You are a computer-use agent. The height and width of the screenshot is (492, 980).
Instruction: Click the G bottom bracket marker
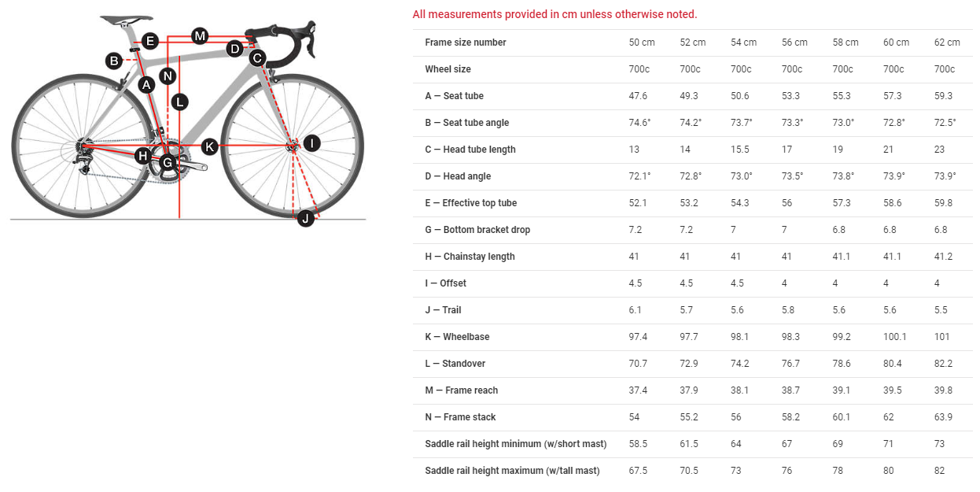[x=167, y=163]
